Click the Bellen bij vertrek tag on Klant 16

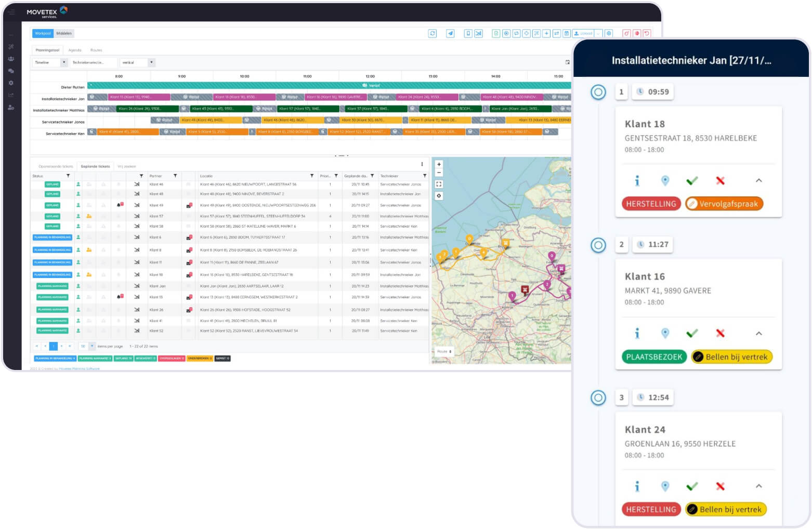[732, 357]
